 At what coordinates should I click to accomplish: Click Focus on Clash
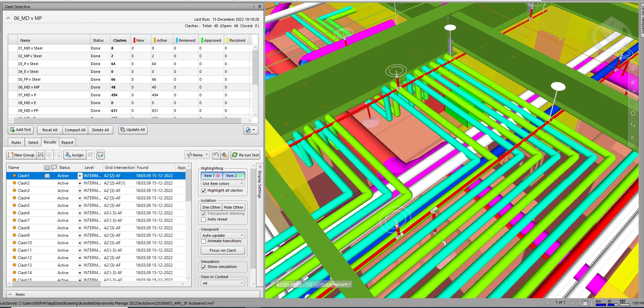pos(222,250)
